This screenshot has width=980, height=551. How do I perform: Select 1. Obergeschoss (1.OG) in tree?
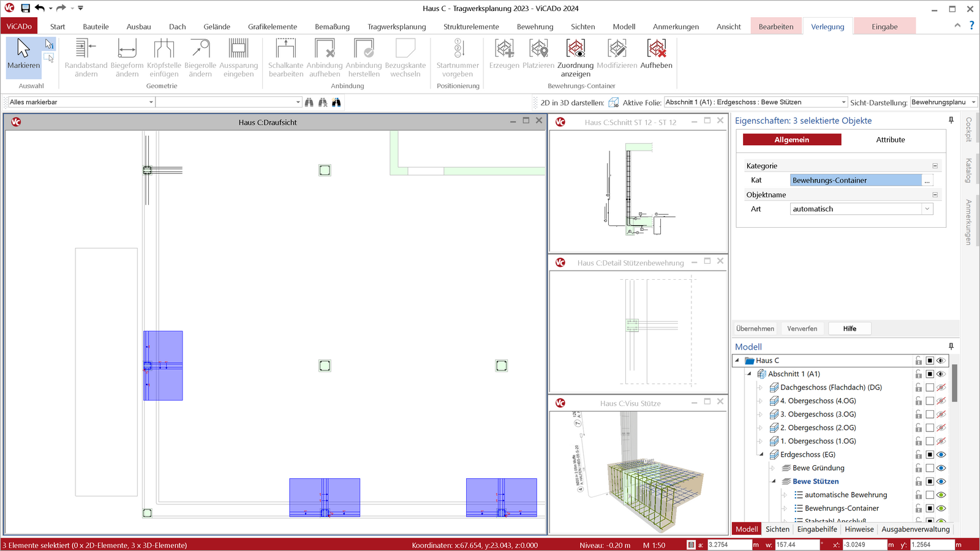click(818, 441)
